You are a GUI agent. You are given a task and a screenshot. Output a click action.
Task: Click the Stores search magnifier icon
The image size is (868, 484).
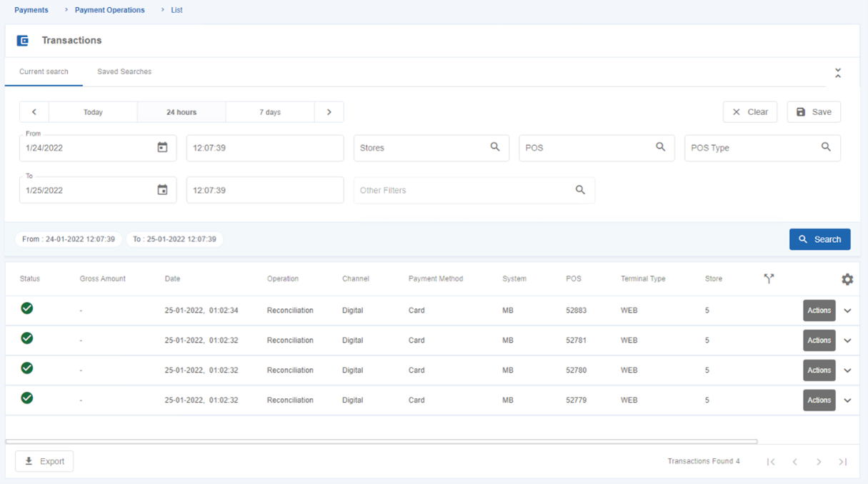495,147
